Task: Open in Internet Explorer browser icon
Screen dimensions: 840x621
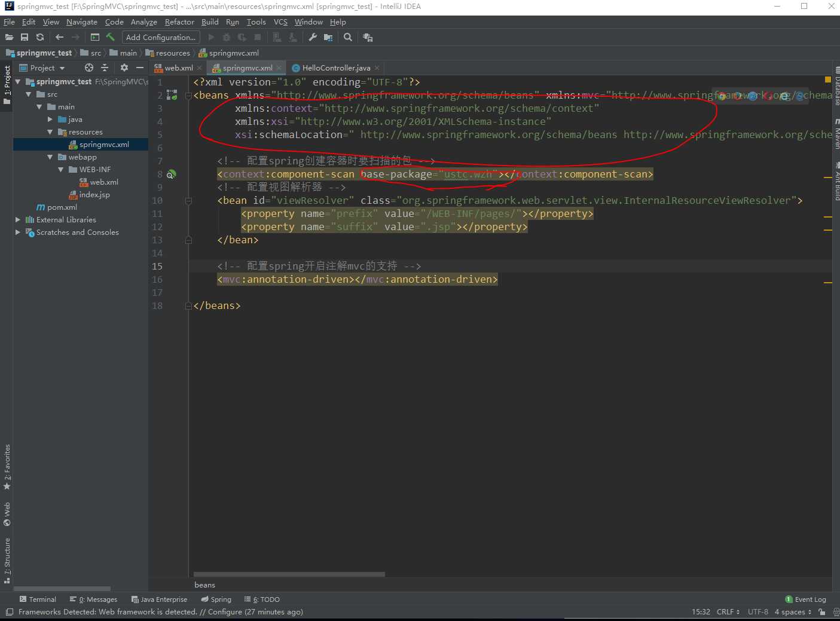Action: (784, 96)
